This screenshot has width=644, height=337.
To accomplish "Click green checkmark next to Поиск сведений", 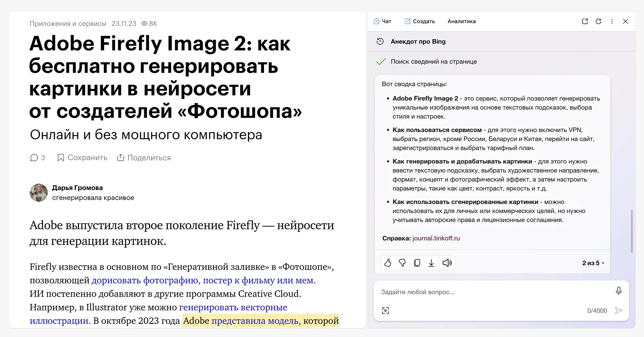I will pos(381,61).
